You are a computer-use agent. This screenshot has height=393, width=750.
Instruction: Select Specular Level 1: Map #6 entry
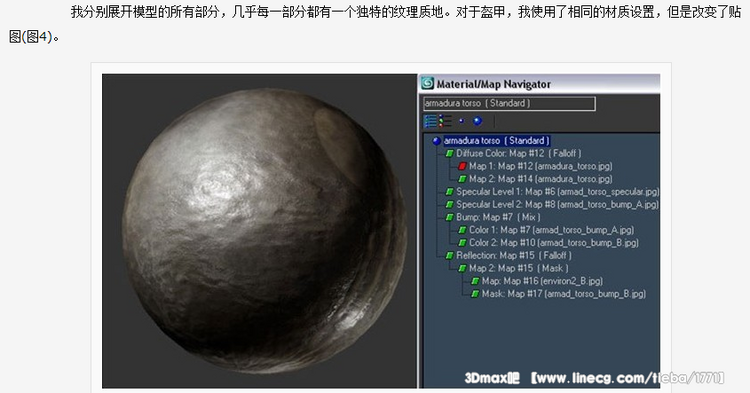tap(557, 192)
